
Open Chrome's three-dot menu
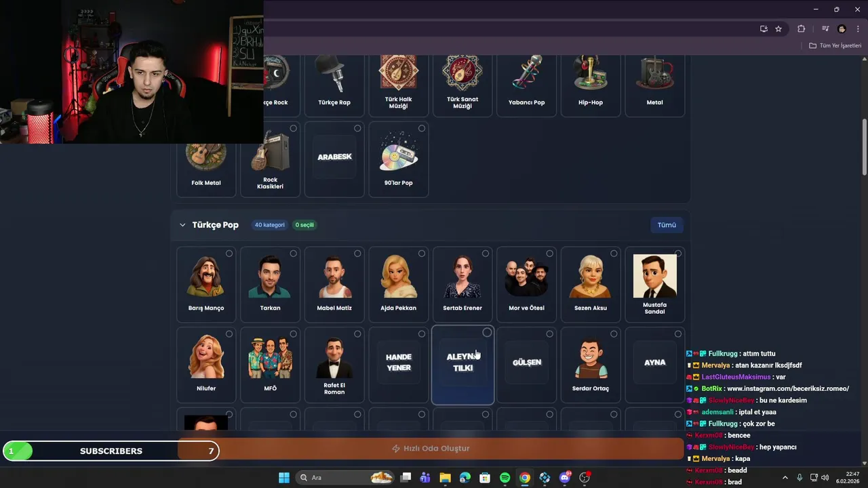tap(858, 28)
